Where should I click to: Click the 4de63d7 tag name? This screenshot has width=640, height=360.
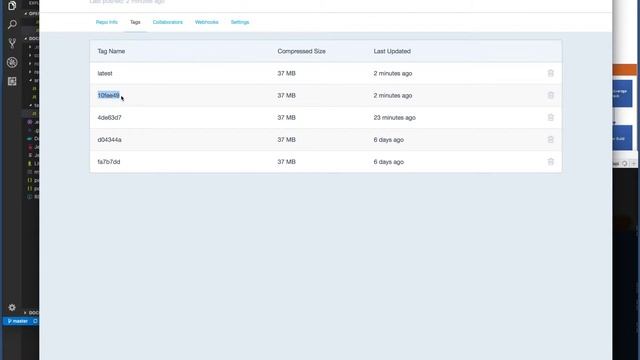click(109, 118)
